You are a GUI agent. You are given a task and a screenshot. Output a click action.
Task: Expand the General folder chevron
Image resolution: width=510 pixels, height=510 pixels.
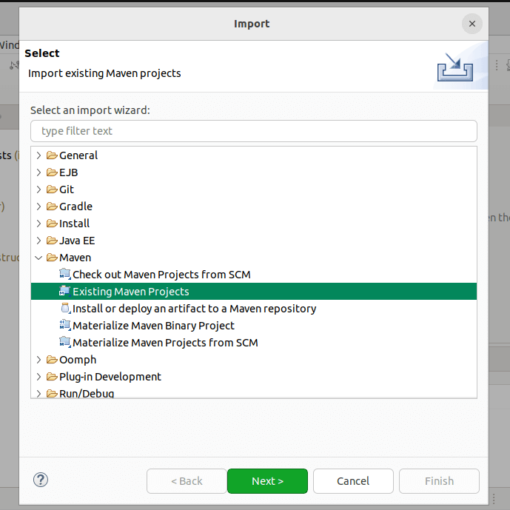click(39, 155)
